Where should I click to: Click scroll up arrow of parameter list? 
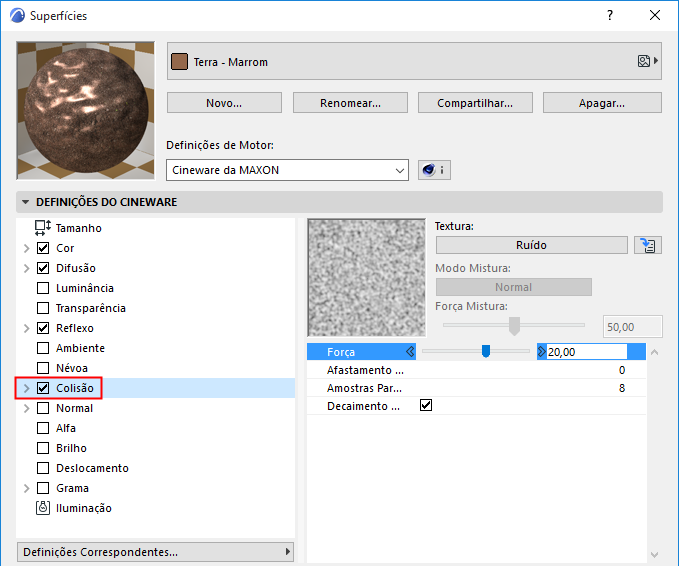tap(654, 352)
